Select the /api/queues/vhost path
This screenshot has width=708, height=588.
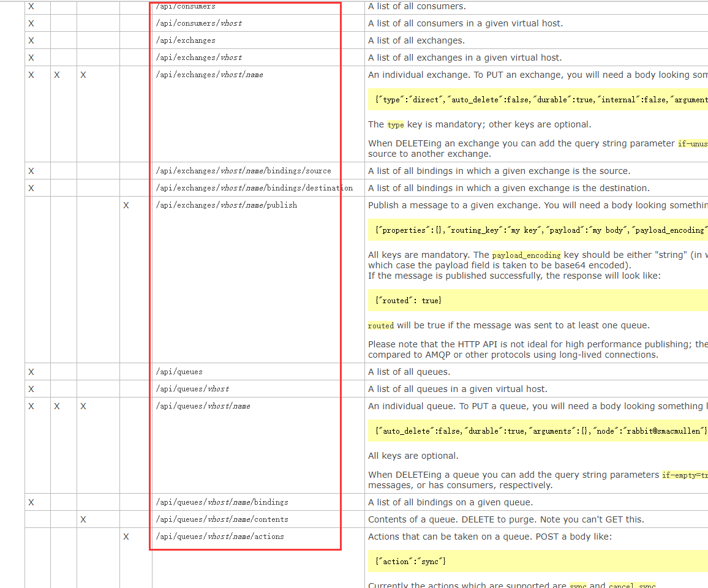click(193, 389)
